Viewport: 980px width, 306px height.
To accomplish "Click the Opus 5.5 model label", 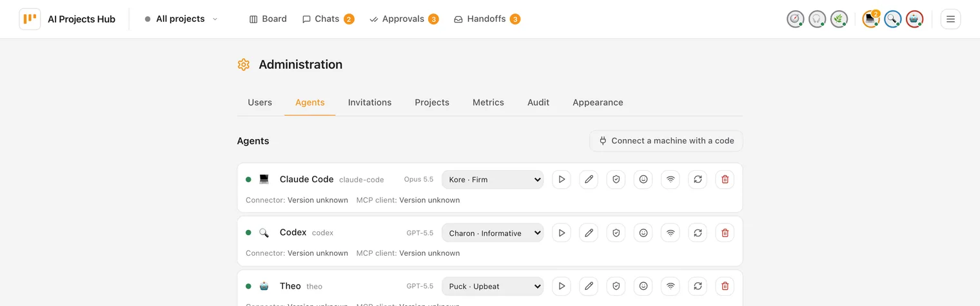I will 418,179.
